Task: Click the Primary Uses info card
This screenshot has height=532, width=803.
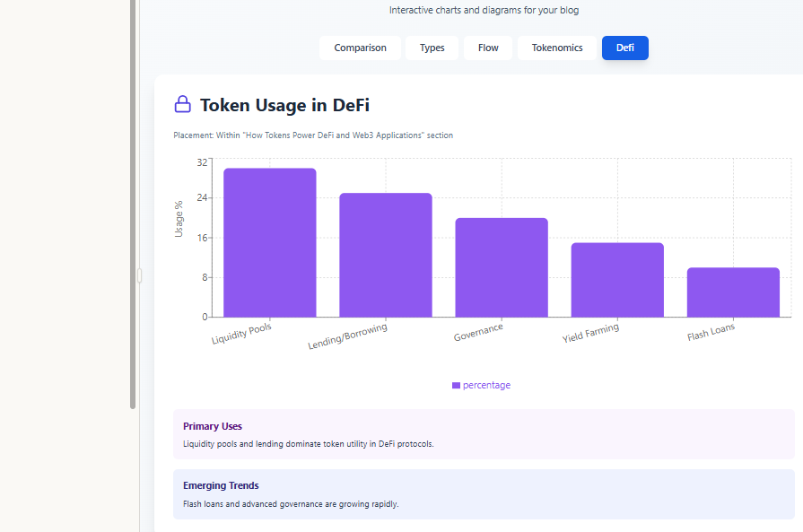Action: pyautogui.click(x=484, y=434)
